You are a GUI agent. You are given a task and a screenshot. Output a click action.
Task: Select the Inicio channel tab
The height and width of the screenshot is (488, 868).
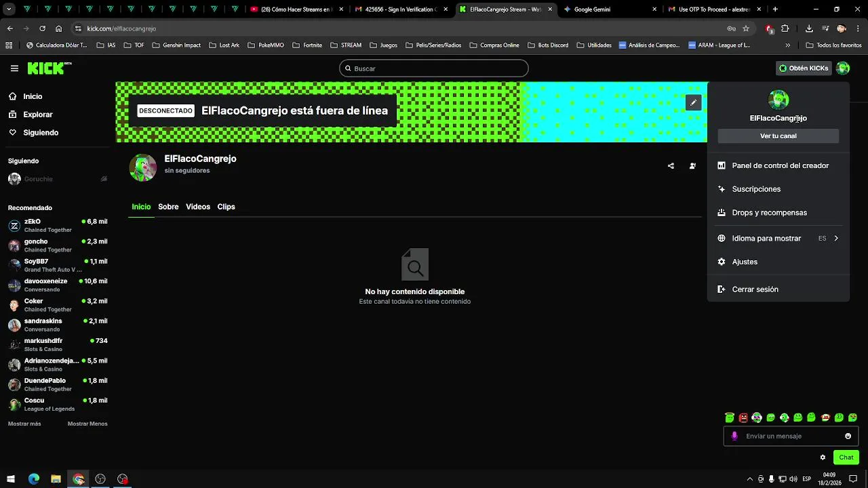(141, 207)
